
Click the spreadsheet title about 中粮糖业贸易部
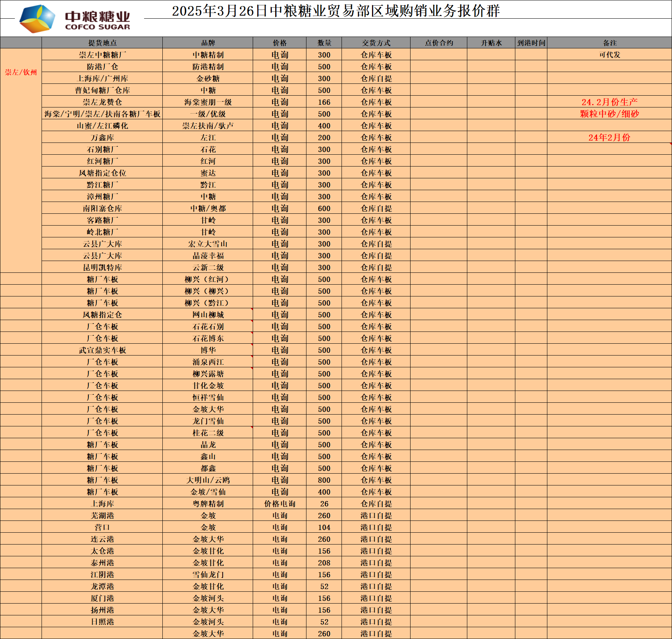(x=335, y=11)
